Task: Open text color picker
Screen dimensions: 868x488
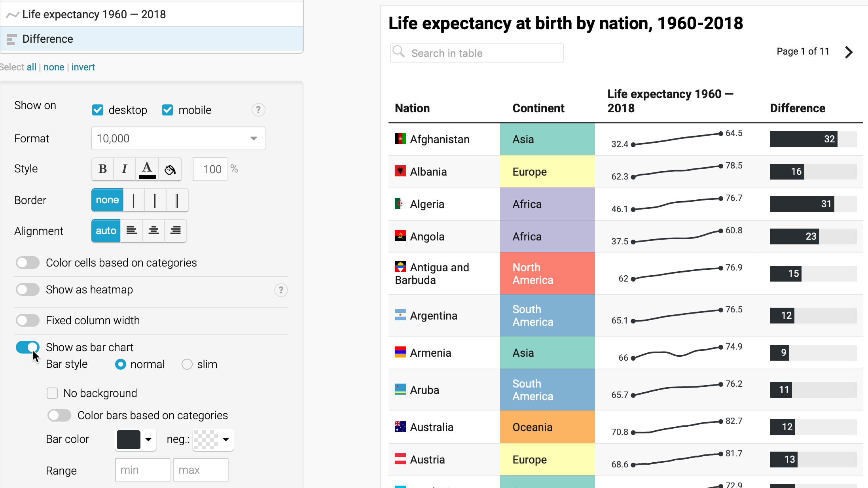Action: [x=147, y=169]
